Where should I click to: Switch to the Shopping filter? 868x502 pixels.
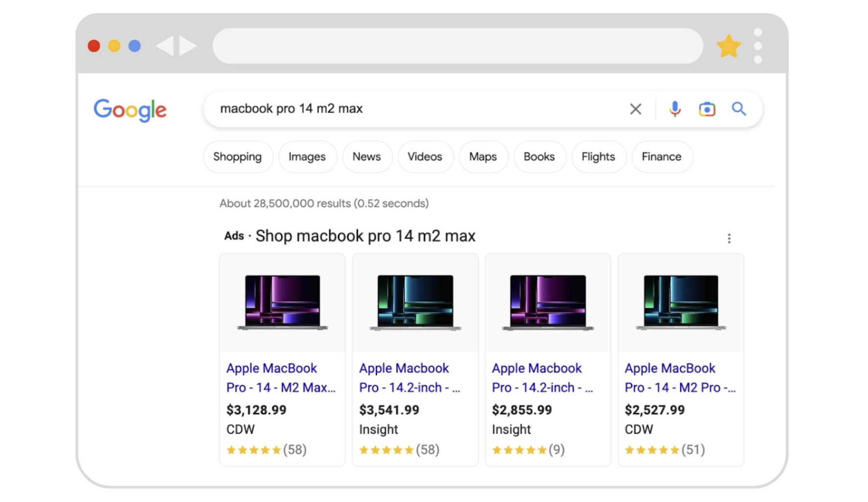238,157
